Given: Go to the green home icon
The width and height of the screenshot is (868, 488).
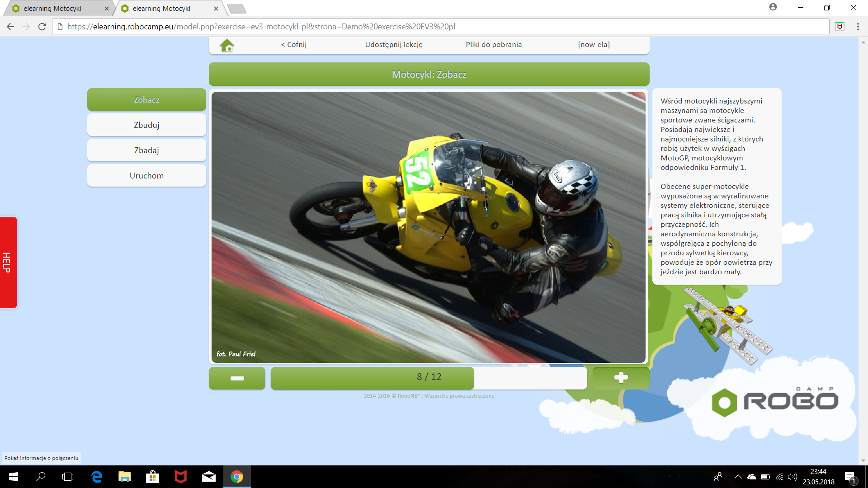Looking at the screenshot, I should (x=227, y=45).
